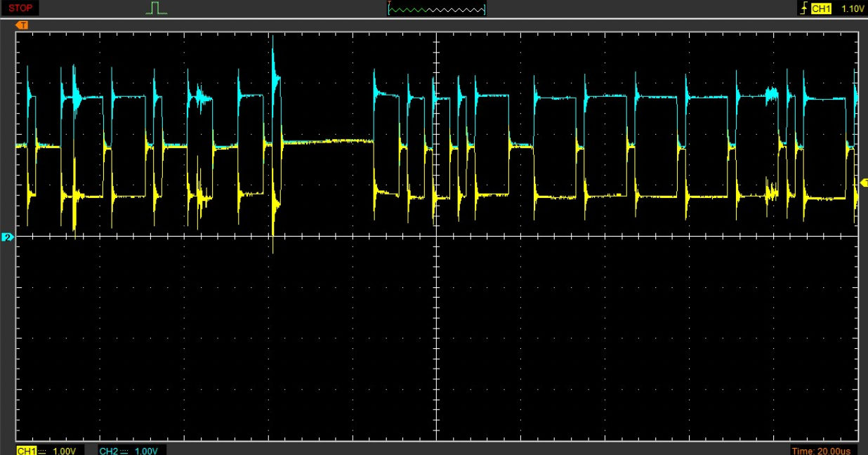Click the CH1 1.00V vertical scale value
Screen dimensions: 868x455
[x=65, y=451]
